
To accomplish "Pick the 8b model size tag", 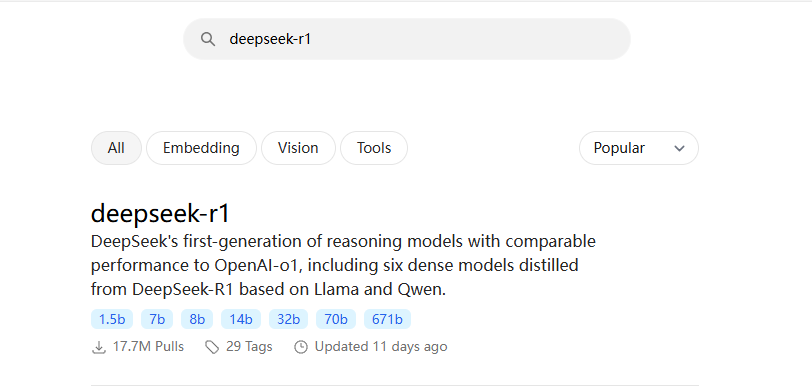I will (x=197, y=319).
